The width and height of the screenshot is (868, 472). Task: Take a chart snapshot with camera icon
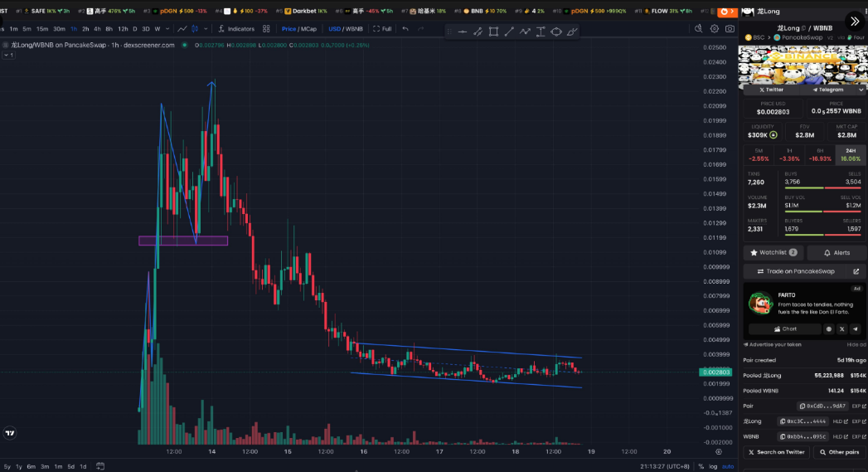coord(730,28)
